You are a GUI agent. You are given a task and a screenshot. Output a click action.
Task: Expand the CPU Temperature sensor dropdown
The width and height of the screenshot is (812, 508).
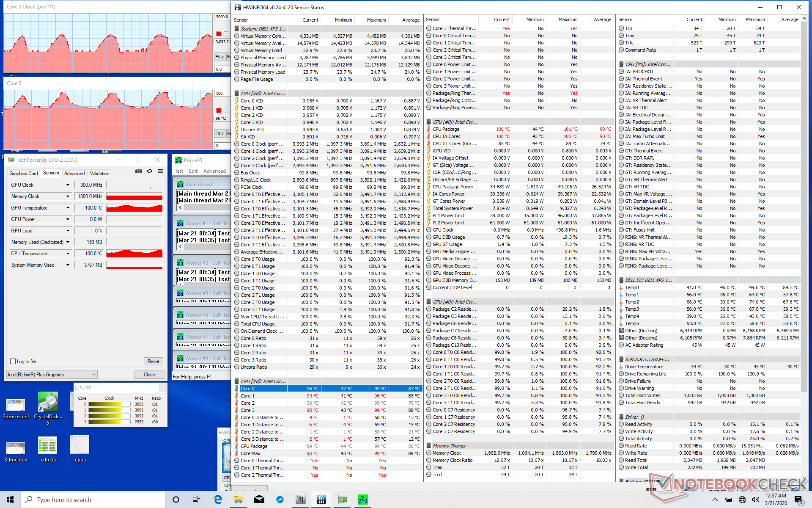click(68, 254)
